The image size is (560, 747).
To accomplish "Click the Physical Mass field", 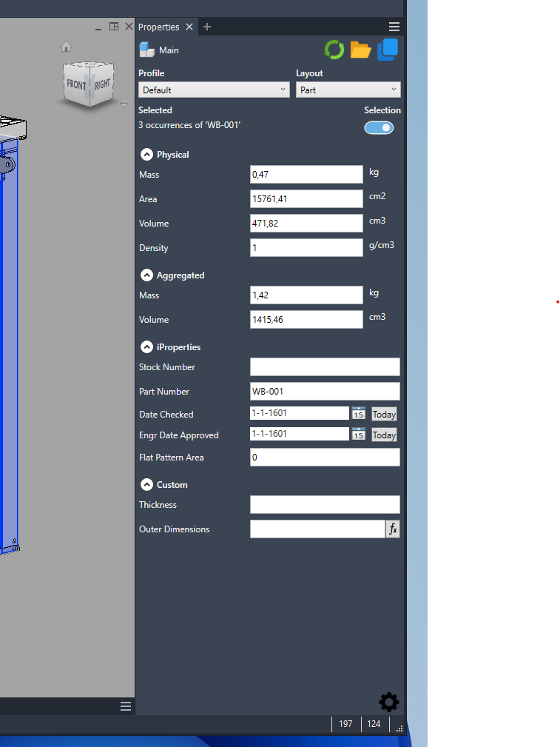I will tap(306, 175).
